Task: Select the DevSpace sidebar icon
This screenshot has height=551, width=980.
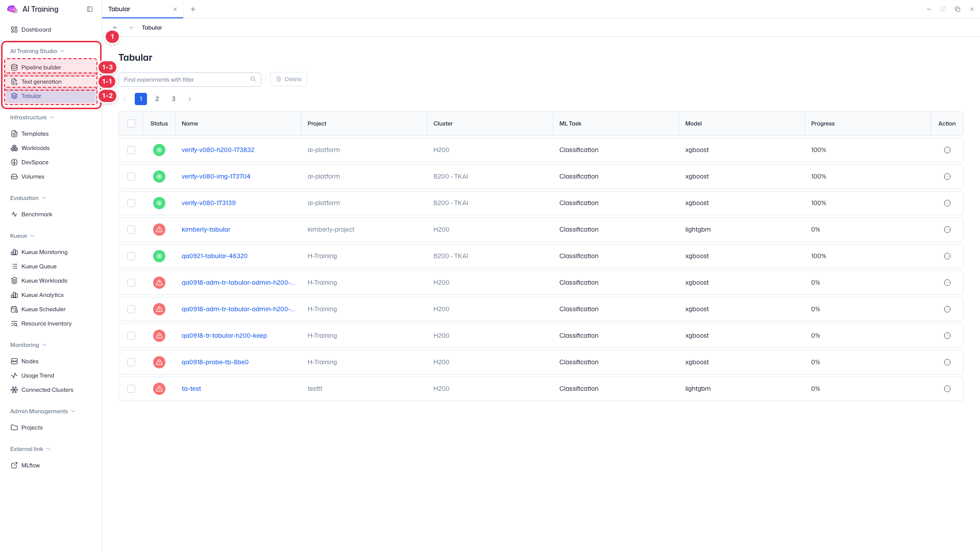Action: [14, 162]
